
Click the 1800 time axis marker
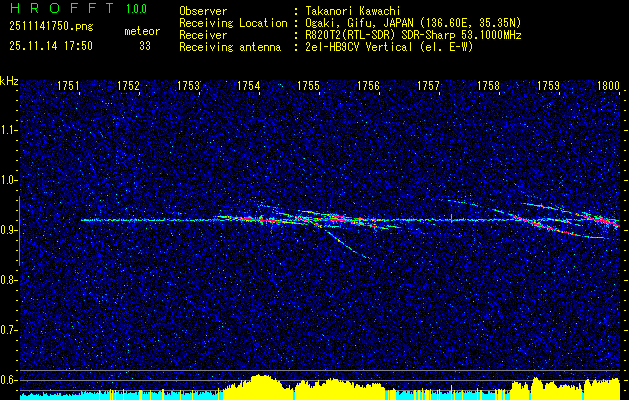click(609, 86)
